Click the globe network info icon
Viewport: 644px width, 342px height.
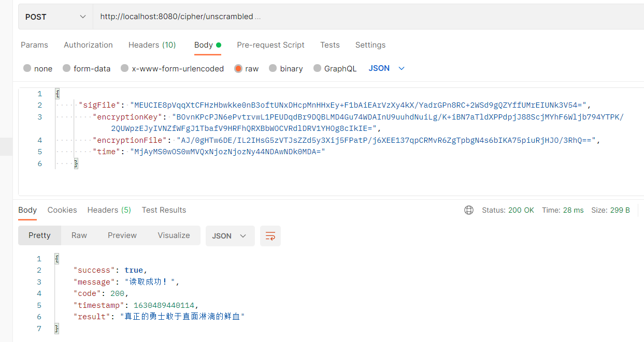point(469,210)
